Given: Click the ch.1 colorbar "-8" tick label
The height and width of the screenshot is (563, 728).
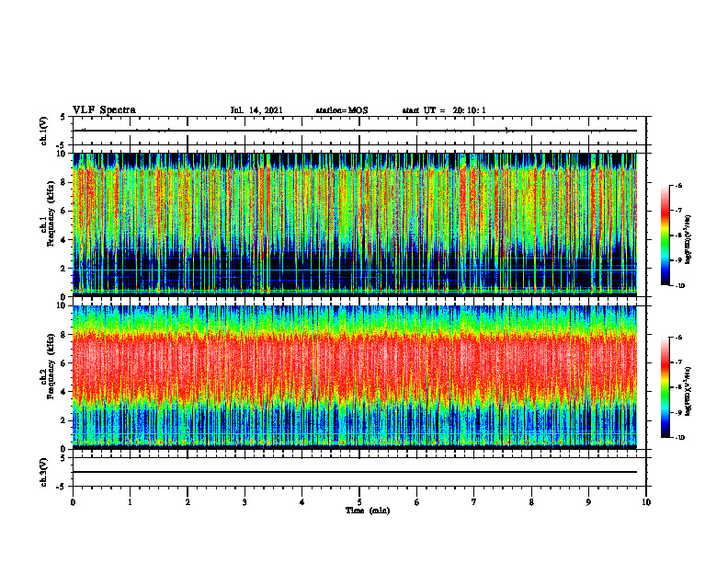Looking at the screenshot, I should tap(678, 236).
